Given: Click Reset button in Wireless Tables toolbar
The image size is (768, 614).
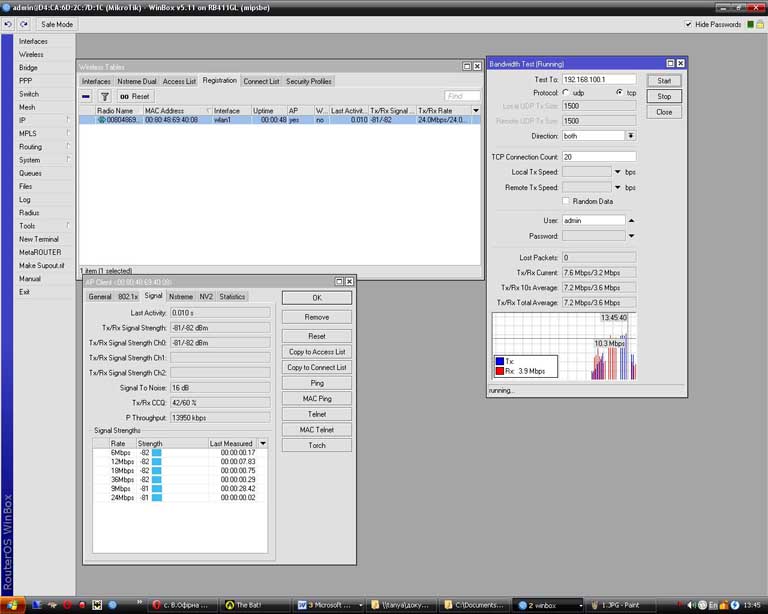Looking at the screenshot, I should coord(135,96).
